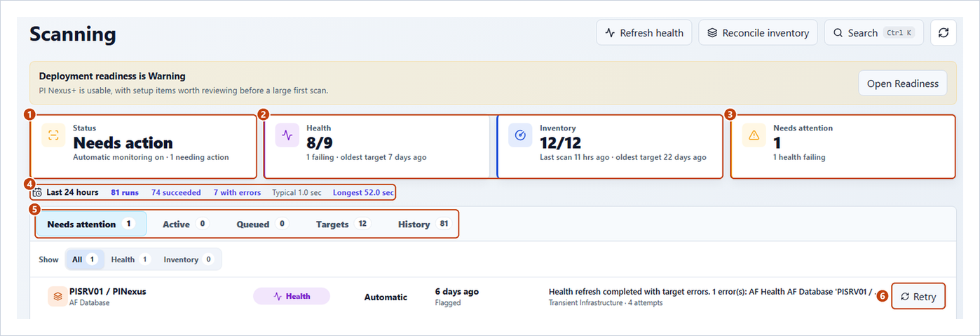The height and width of the screenshot is (336, 980).
Task: Switch to the Targets tab
Action: pyautogui.click(x=343, y=224)
